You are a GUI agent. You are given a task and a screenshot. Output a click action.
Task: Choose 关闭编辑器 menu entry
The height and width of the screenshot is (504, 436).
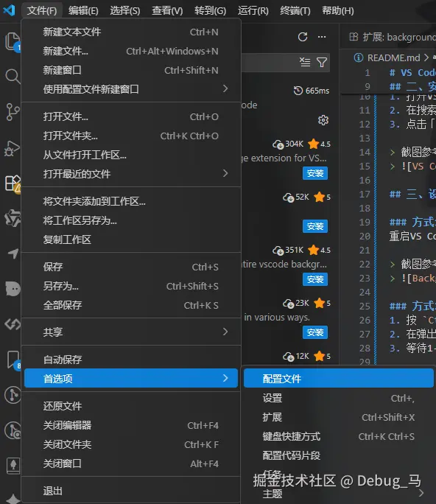pyautogui.click(x=131, y=425)
